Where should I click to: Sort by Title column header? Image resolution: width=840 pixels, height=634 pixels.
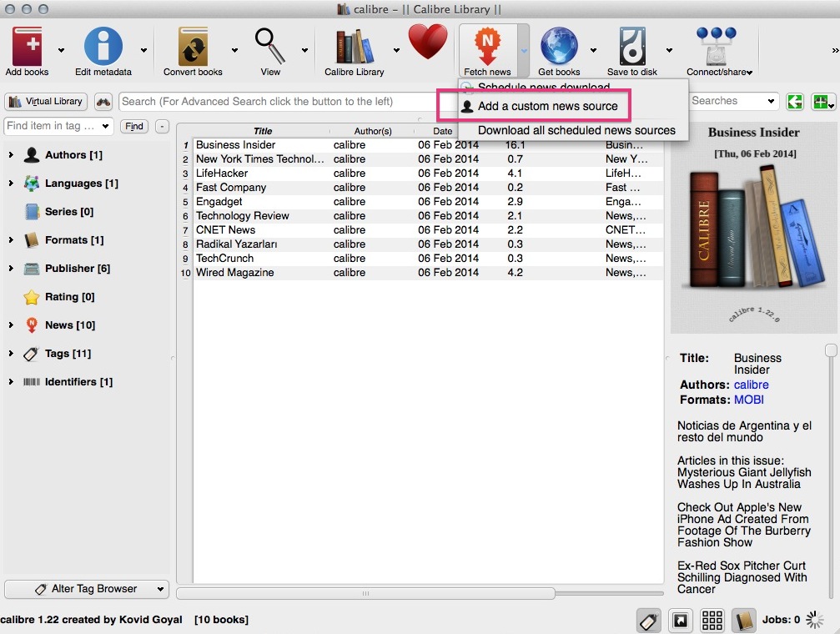click(263, 131)
